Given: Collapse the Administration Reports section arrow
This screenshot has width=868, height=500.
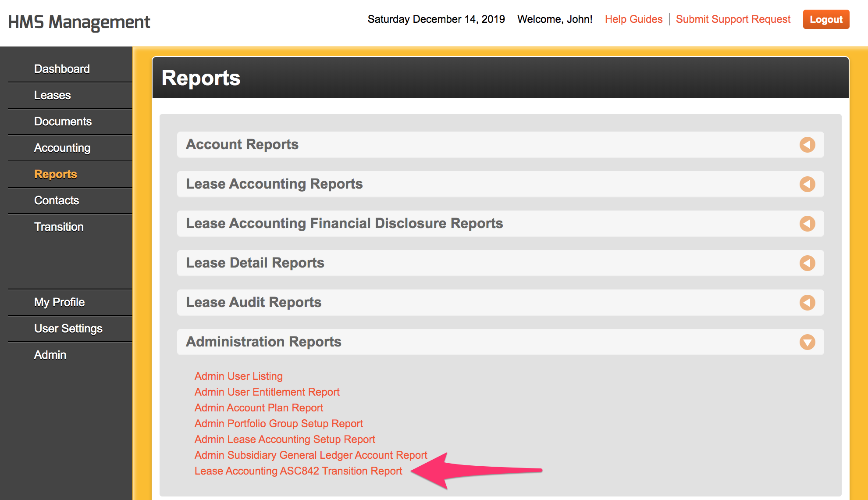Looking at the screenshot, I should [x=808, y=342].
